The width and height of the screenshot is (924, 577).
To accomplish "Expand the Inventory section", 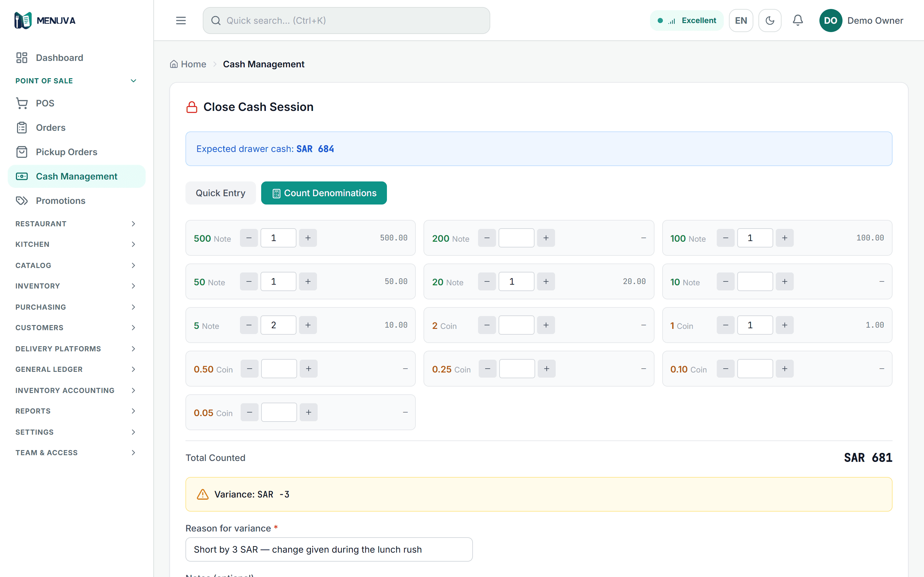I will (x=76, y=286).
